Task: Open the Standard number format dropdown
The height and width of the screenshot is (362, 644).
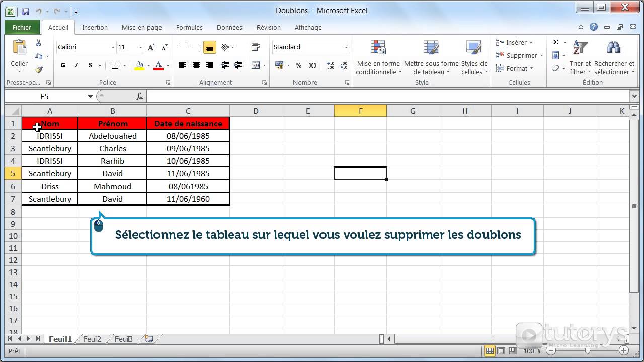Action: [x=346, y=47]
